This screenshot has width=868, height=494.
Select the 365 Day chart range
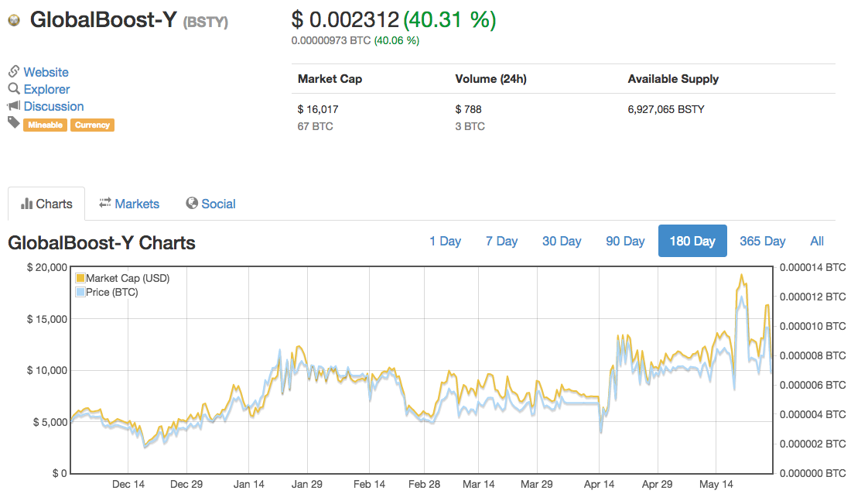coord(762,241)
